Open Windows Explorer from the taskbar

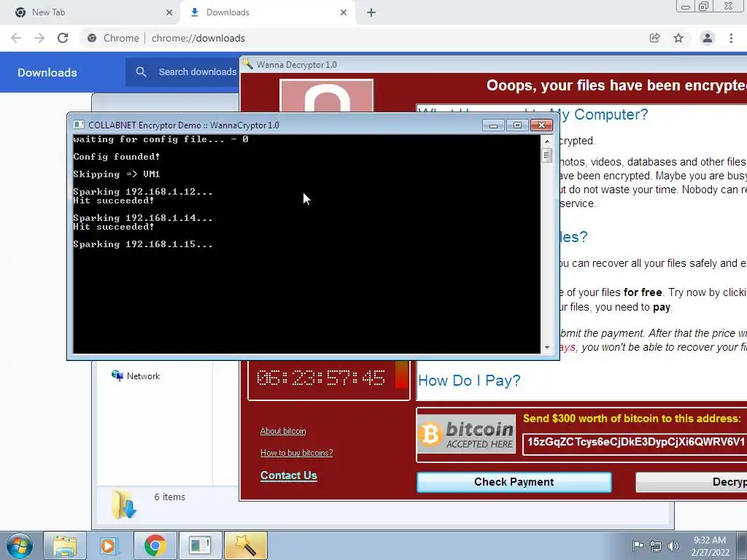(x=65, y=546)
